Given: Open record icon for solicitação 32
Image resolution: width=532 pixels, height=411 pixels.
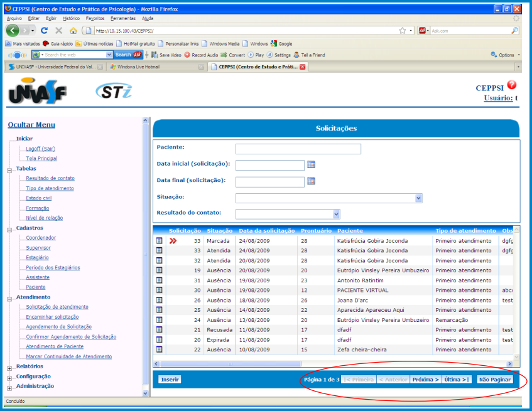Looking at the screenshot, I should [159, 260].
